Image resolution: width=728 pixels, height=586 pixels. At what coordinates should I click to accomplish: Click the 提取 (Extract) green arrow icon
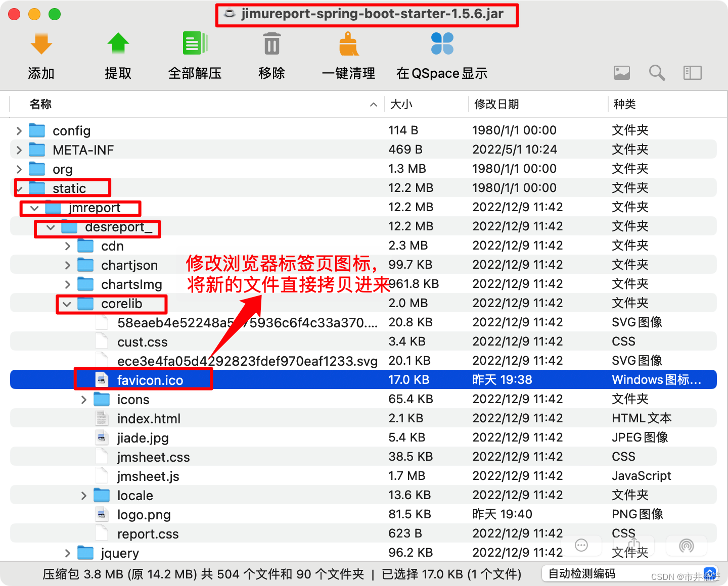coord(118,44)
